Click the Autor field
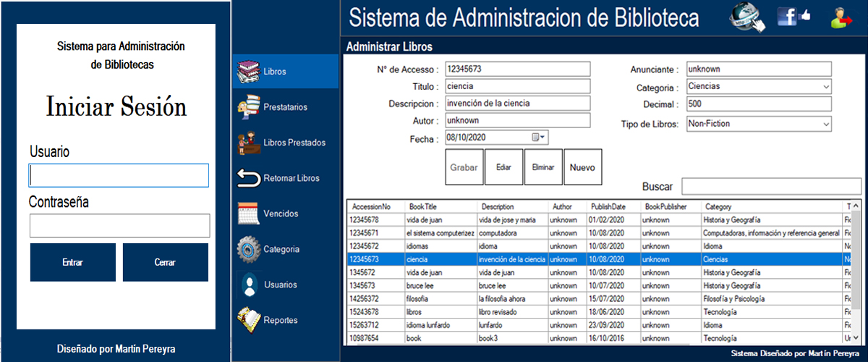The height and width of the screenshot is (362, 868). click(518, 120)
